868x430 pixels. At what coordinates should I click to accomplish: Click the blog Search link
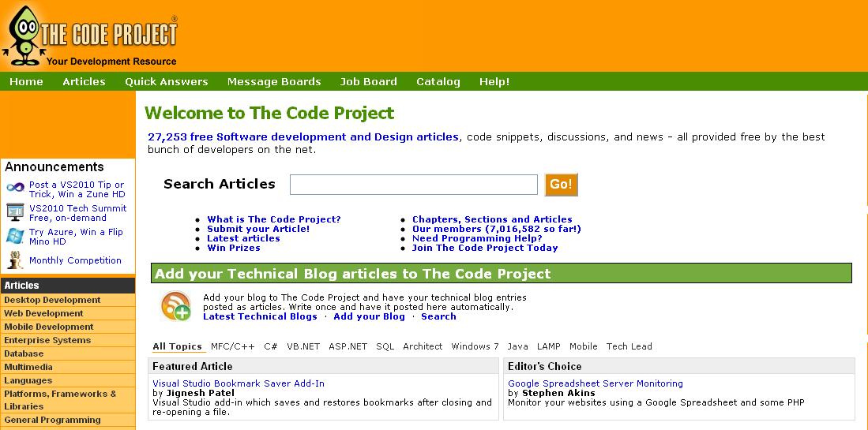coord(438,316)
